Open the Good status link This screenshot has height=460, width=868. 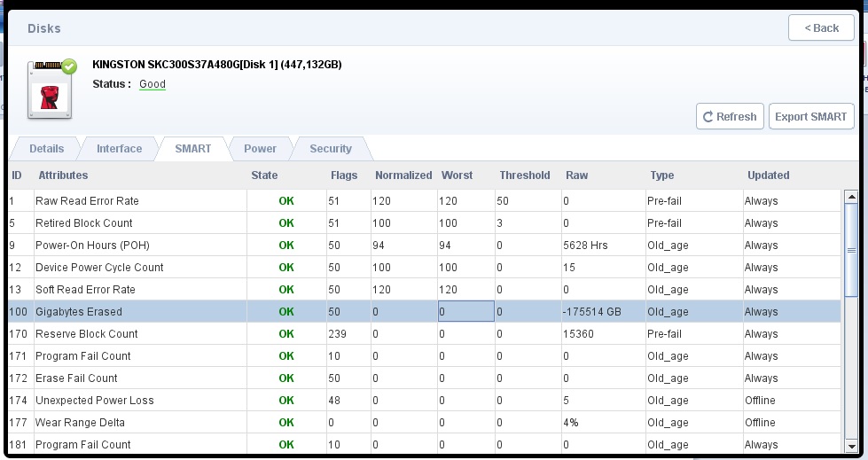[x=152, y=84]
